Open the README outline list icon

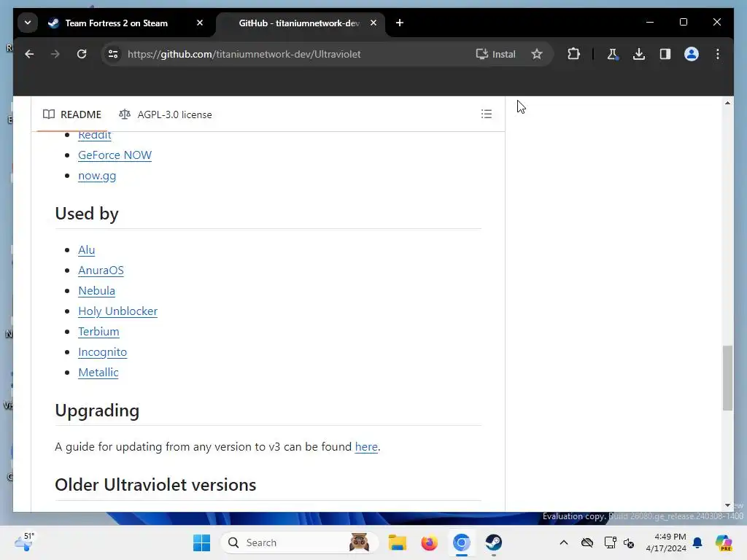[x=487, y=114]
